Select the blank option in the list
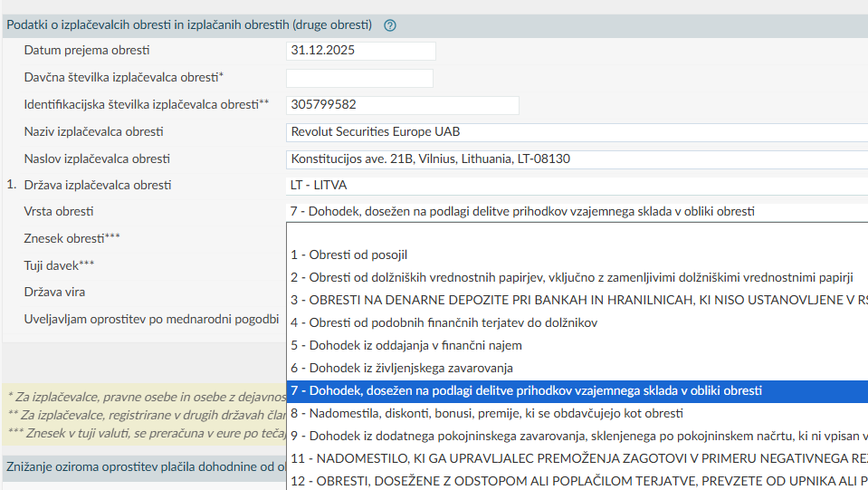 click(x=576, y=234)
